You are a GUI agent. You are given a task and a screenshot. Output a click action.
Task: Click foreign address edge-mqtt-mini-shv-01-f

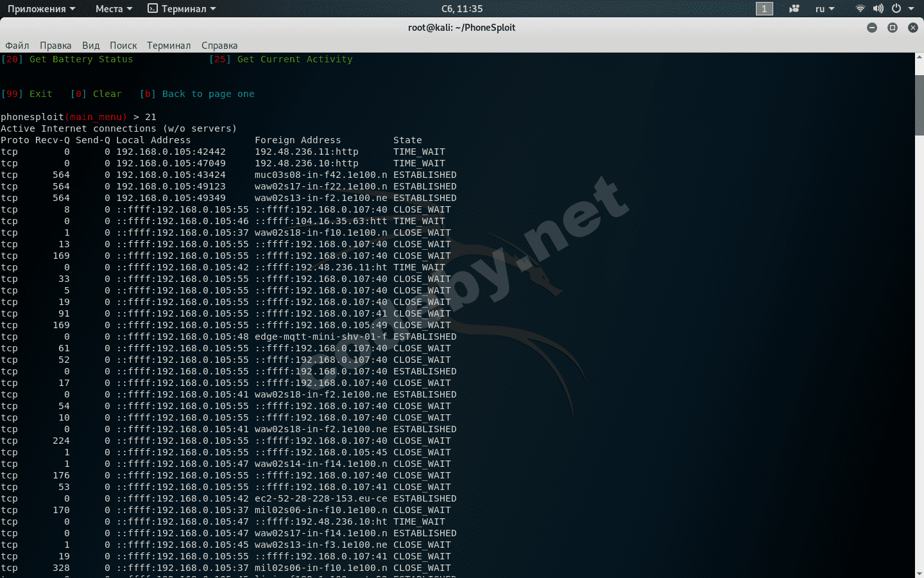point(321,337)
